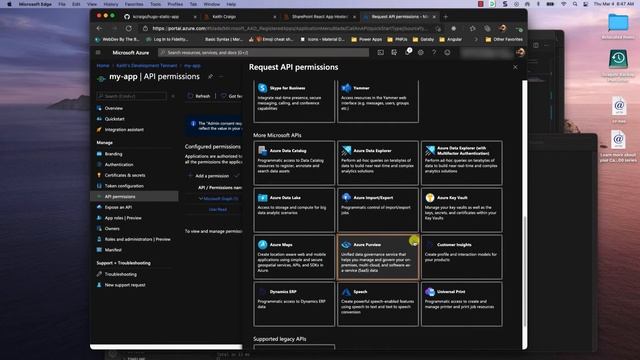Viewport: 640px width, 360px height.
Task: Expand the bookmarks bar overflow chevron
Action: [x=476, y=39]
